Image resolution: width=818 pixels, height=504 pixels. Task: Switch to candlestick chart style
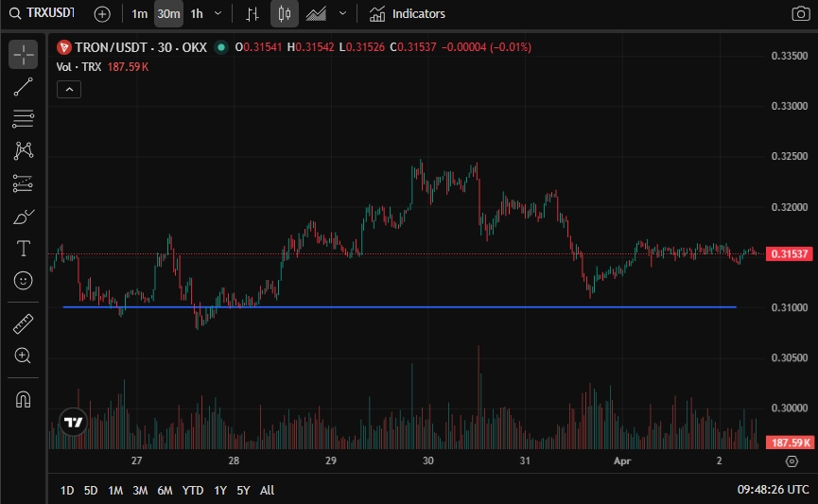285,14
